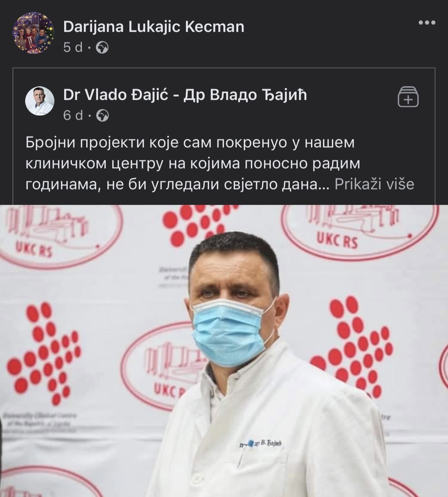Open the Dr Vlado Đajić page name link

tap(185, 95)
